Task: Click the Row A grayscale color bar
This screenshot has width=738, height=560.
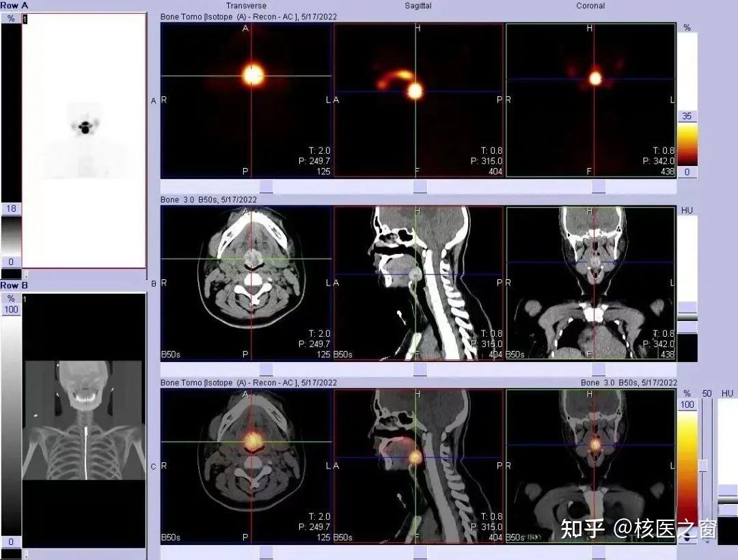Action: click(x=12, y=235)
